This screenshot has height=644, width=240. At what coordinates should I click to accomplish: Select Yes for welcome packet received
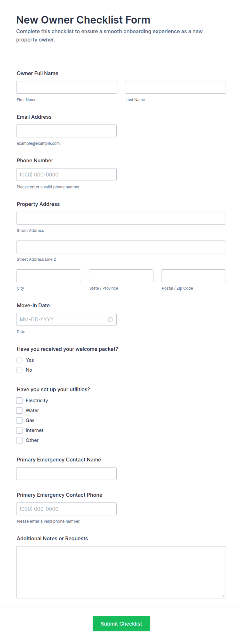click(19, 360)
